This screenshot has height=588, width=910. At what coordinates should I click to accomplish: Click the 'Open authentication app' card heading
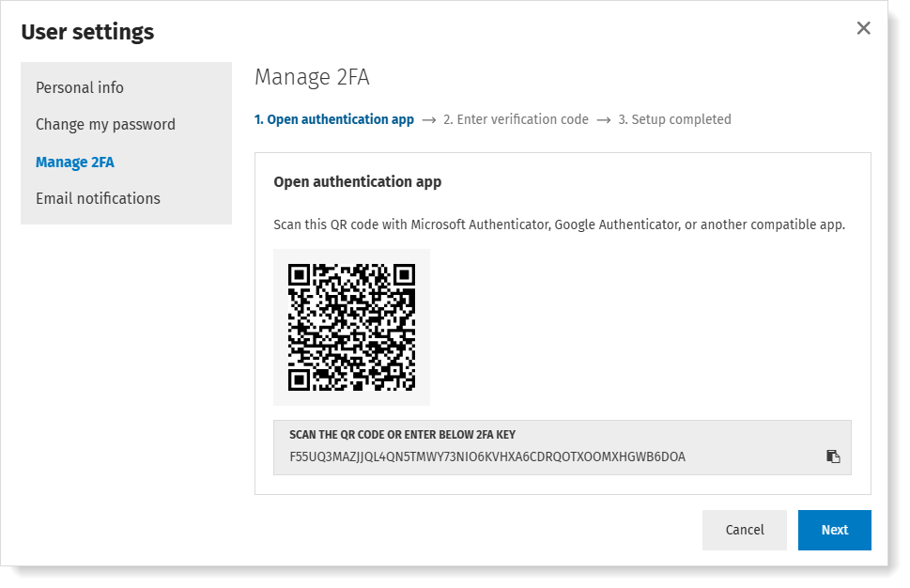[358, 181]
